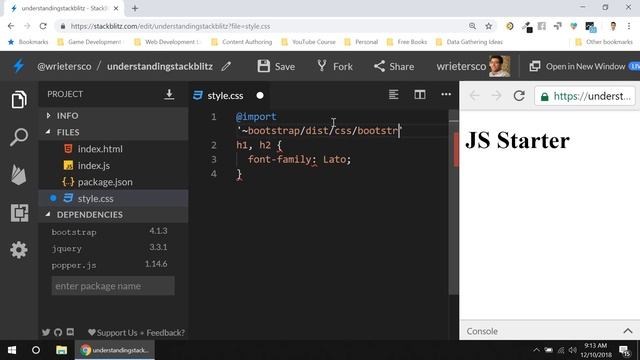This screenshot has width=640, height=360.
Task: Click the popper.js dependency row
Action: click(109, 264)
